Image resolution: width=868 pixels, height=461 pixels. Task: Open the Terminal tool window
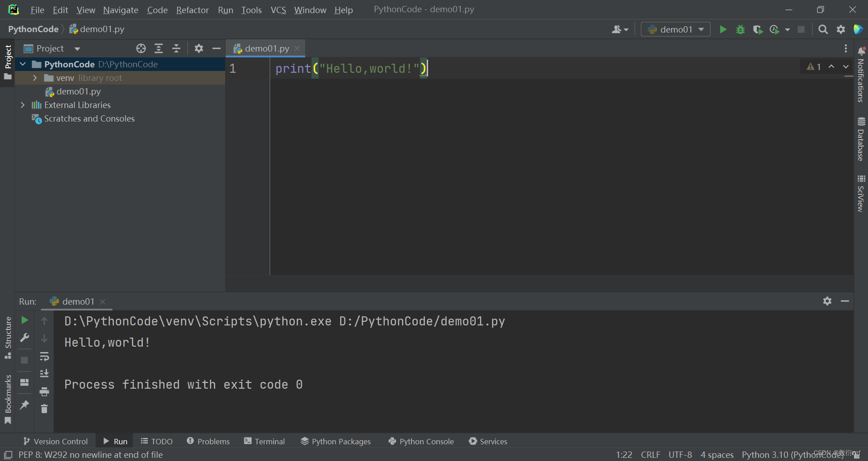(x=264, y=441)
